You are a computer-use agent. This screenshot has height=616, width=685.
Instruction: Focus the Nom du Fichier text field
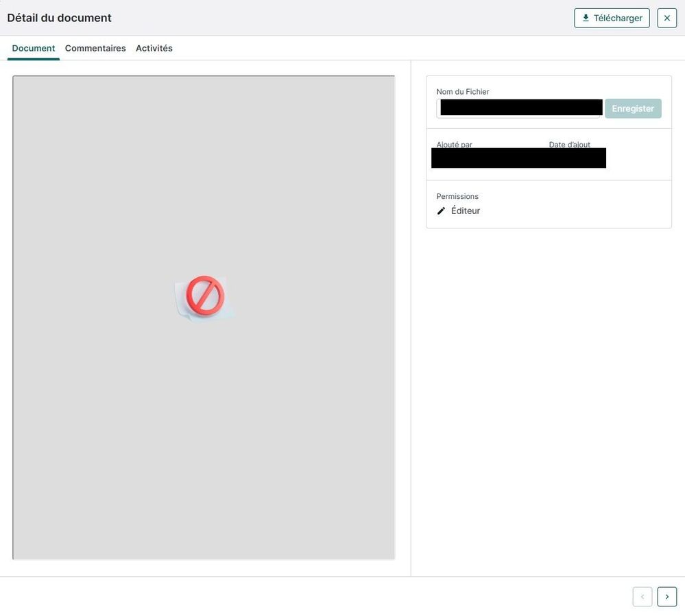point(518,108)
